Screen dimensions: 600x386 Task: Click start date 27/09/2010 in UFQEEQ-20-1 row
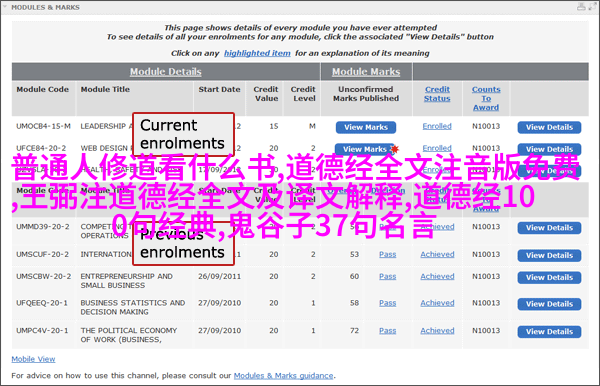[x=219, y=303]
